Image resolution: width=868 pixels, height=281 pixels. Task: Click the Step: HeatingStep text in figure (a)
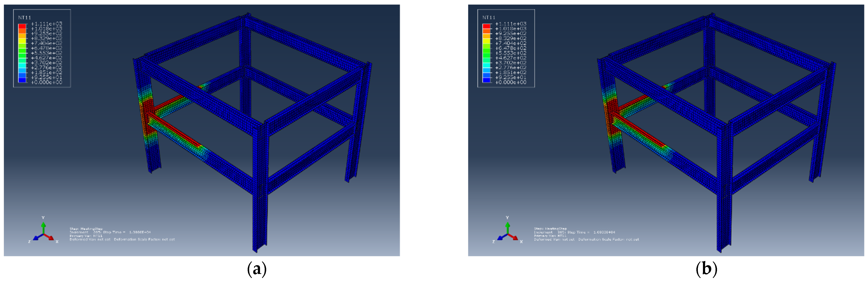pos(86,229)
